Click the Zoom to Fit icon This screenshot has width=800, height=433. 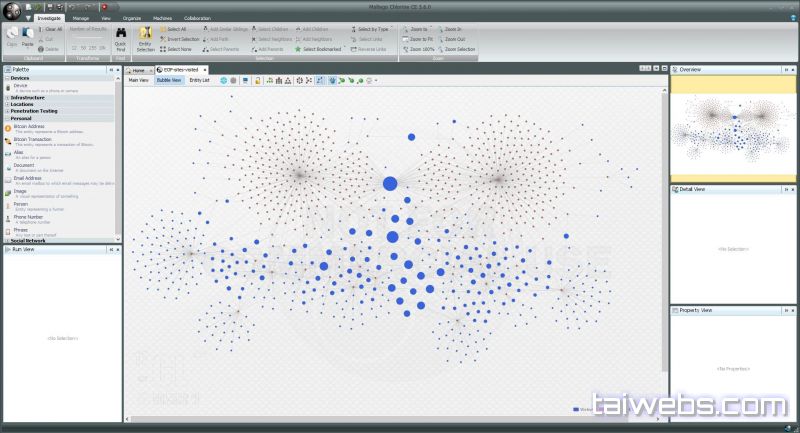tap(419, 39)
